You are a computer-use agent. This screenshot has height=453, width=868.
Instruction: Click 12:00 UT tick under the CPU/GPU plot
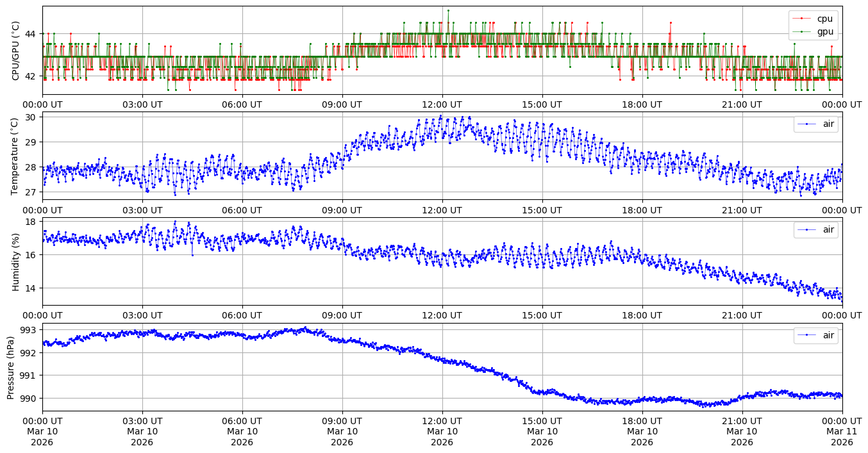point(442,104)
